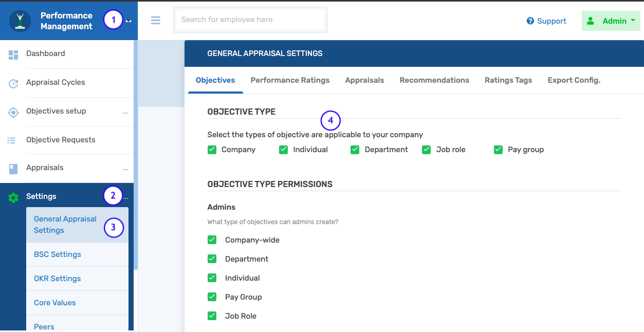
Task: Open the hamburger menu icon
Action: tap(155, 20)
